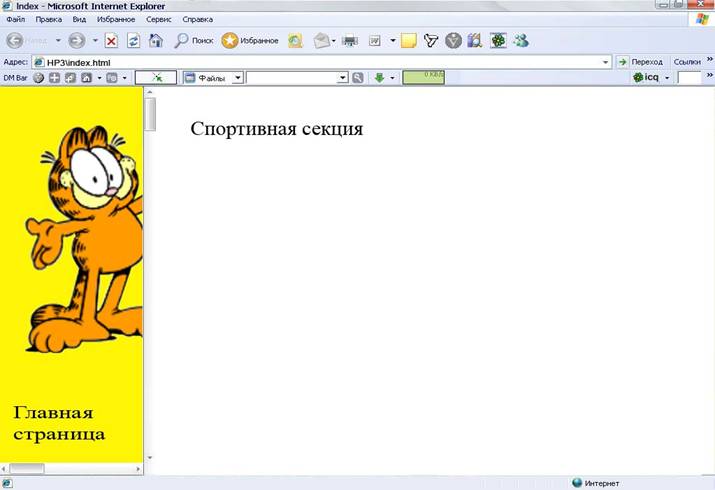The height and width of the screenshot is (490, 715).
Task: Open the Справка menu
Action: coord(197,20)
